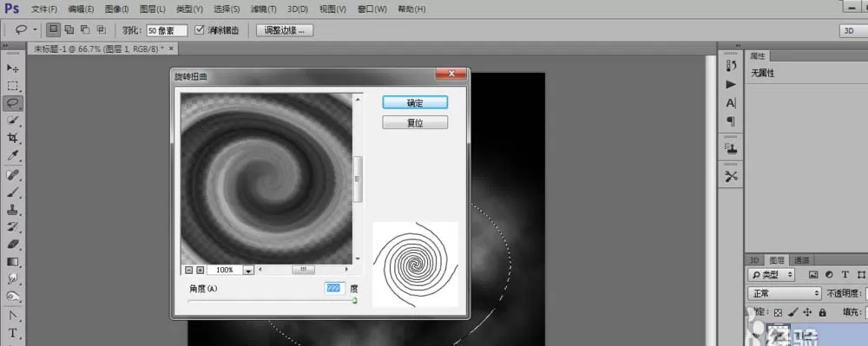Filter layers by type layer icon
The width and height of the screenshot is (868, 346).
coord(845,275)
